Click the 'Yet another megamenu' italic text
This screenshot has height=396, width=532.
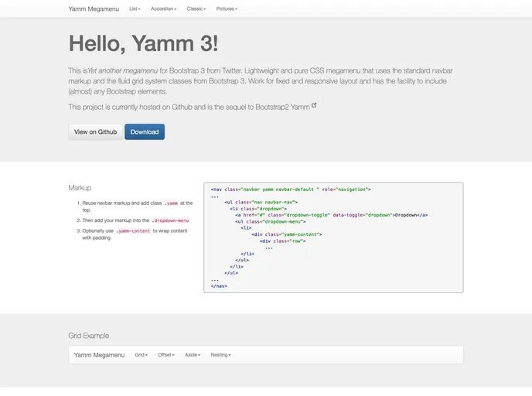[x=123, y=70]
